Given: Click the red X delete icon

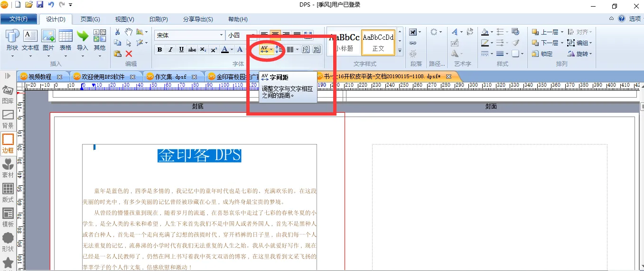Looking at the screenshot, I should point(129,54).
